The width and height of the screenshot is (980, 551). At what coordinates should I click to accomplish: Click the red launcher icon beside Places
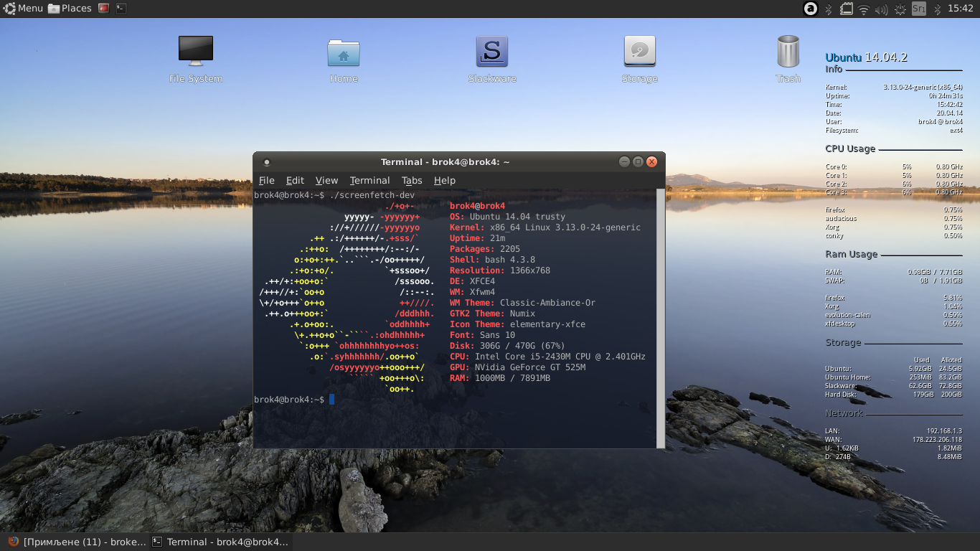pos(103,9)
